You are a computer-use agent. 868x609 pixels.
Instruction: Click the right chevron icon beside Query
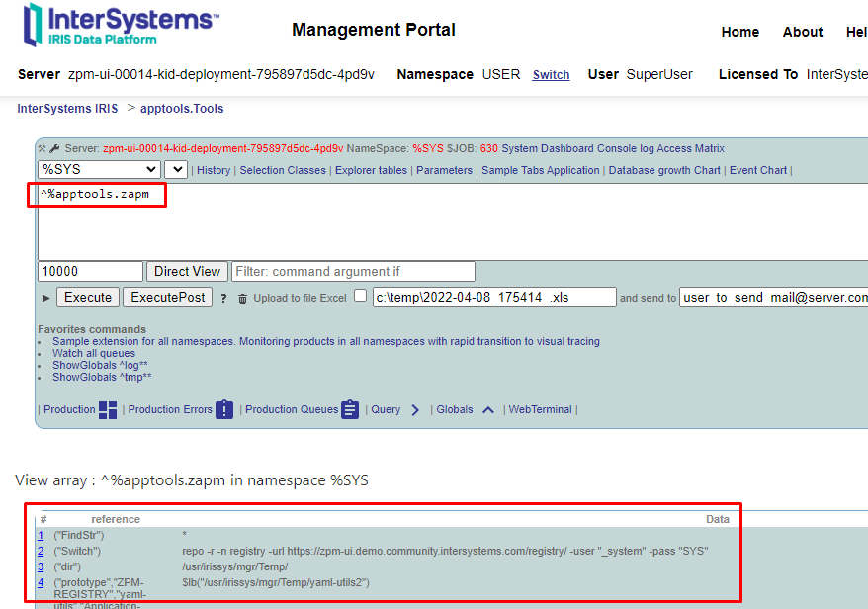(x=415, y=409)
